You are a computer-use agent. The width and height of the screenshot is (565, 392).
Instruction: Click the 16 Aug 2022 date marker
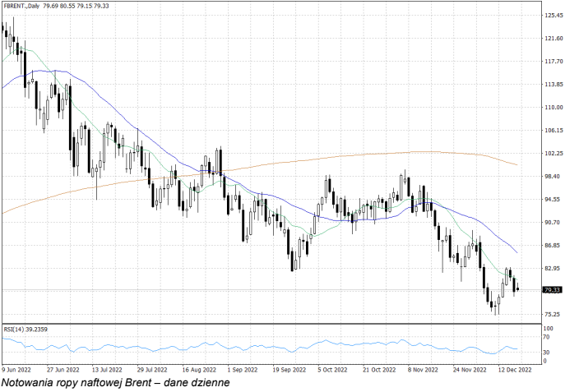(198, 370)
